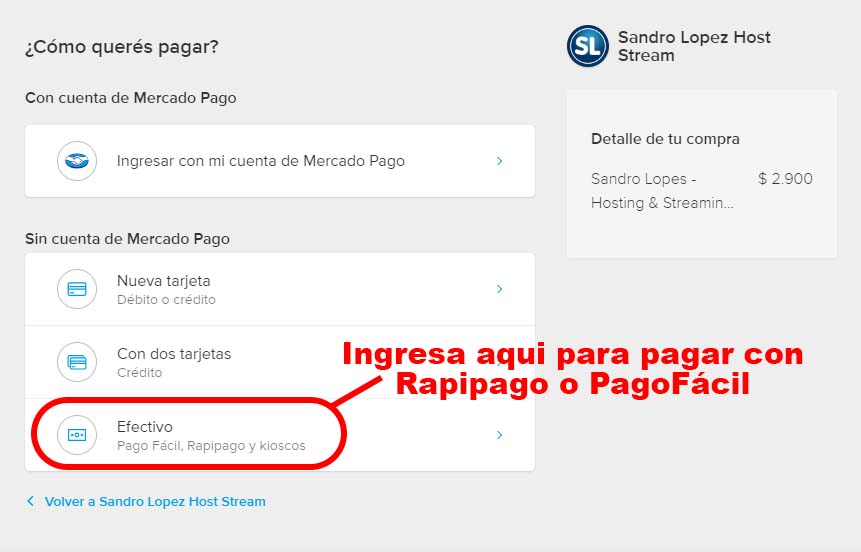Open chevron on Ingresar con mi cuenta row
Viewport: 861px width, 552px height.
click(x=500, y=161)
